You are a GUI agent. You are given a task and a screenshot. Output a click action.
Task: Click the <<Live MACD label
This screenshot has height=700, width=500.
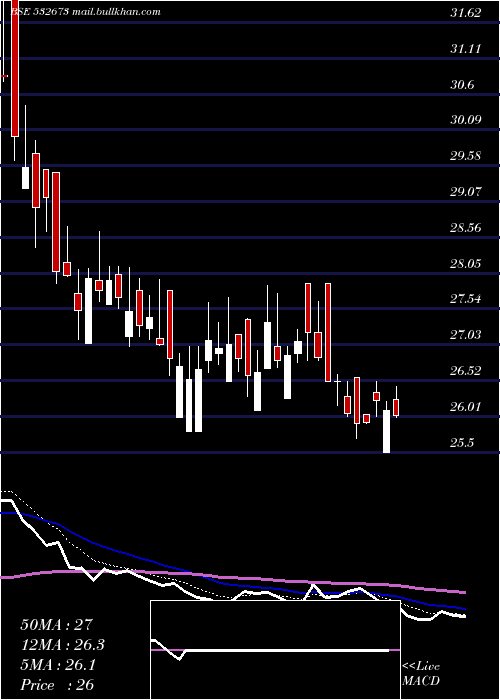[421, 673]
